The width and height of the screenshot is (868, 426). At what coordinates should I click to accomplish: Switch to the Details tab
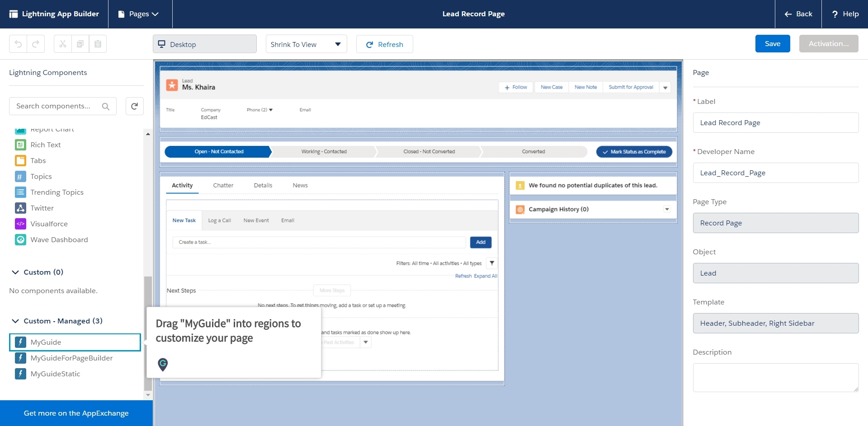pyautogui.click(x=263, y=186)
